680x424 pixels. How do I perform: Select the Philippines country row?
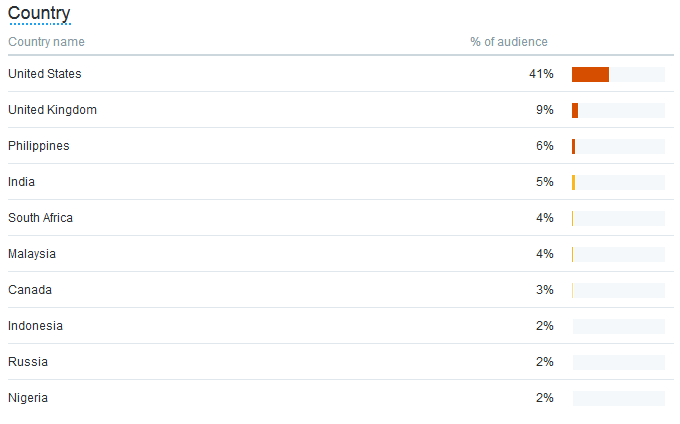pyautogui.click(x=340, y=146)
